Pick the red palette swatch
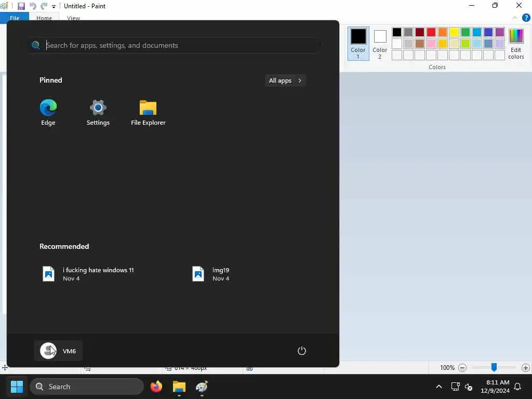This screenshot has height=399, width=532. click(431, 32)
